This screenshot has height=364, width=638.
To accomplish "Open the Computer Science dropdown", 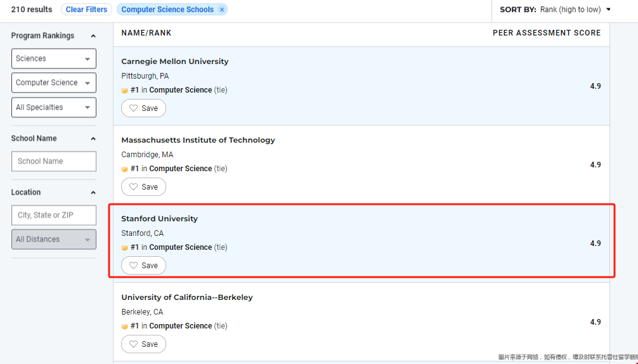I will coord(54,82).
